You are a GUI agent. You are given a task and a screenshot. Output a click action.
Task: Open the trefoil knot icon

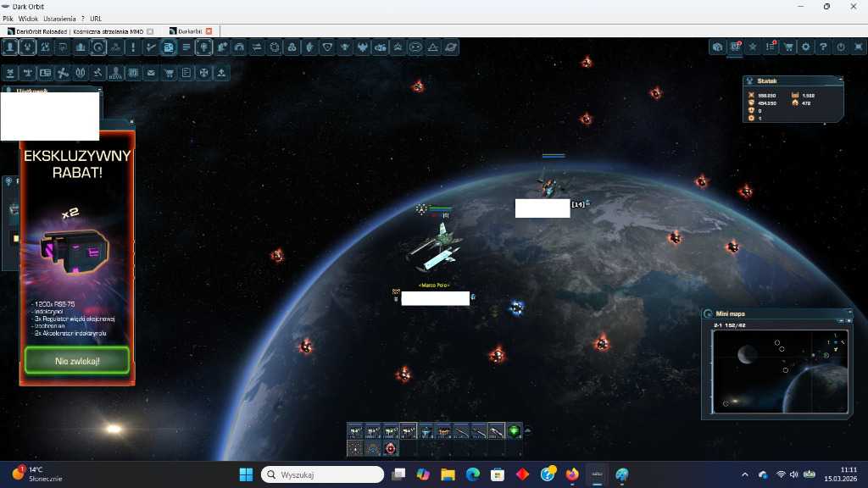click(292, 47)
